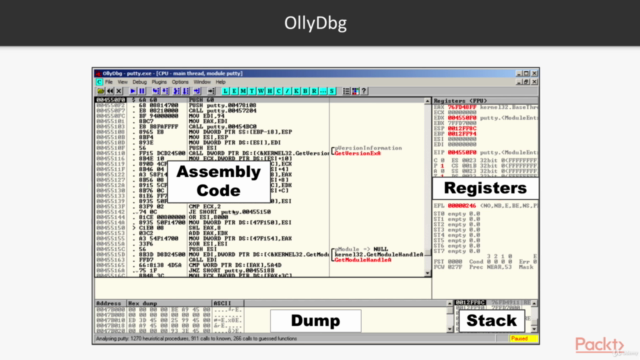Viewport: 640px width, 360px height.
Task: Click the Trace into toolbar icon
Action: 176,91
